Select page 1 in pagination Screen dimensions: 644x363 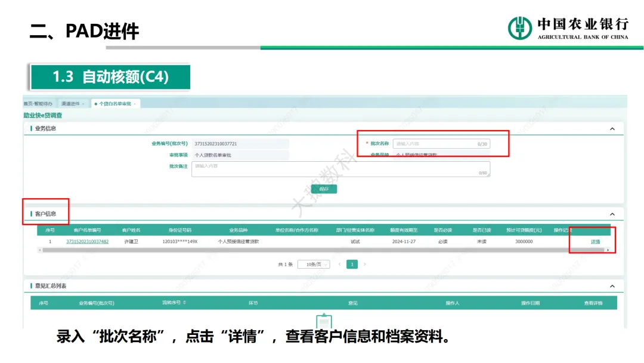coord(352,264)
